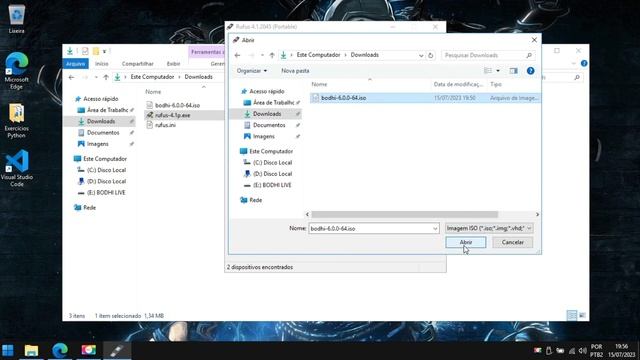Click Este Computador in the dialog address bar
Image resolution: width=640 pixels, height=360 pixels.
318,55
